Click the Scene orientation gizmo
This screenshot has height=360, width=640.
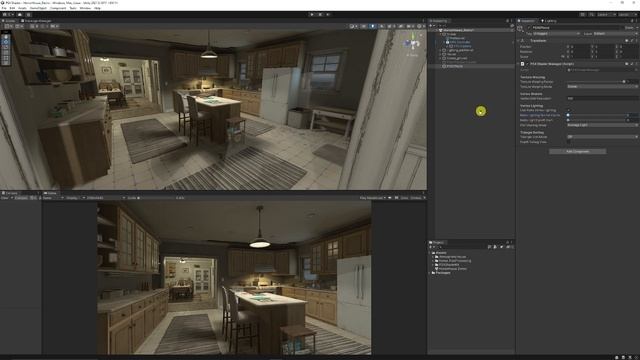click(x=412, y=43)
